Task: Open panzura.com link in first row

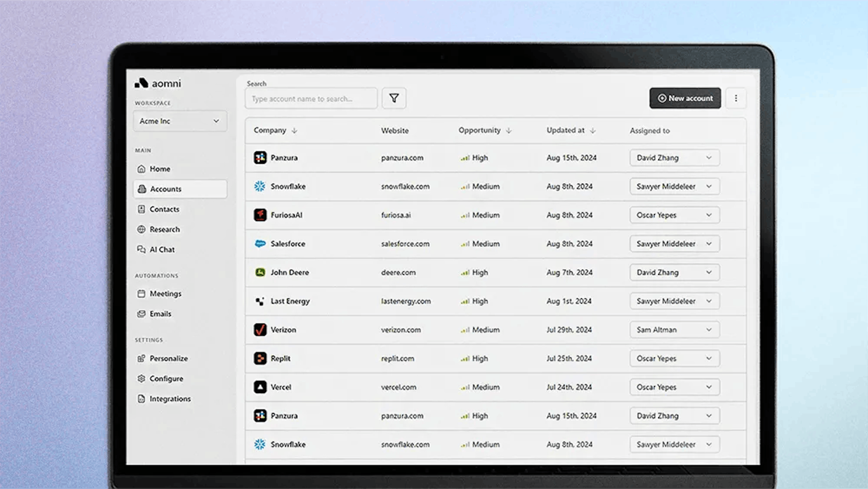Action: [x=402, y=158]
